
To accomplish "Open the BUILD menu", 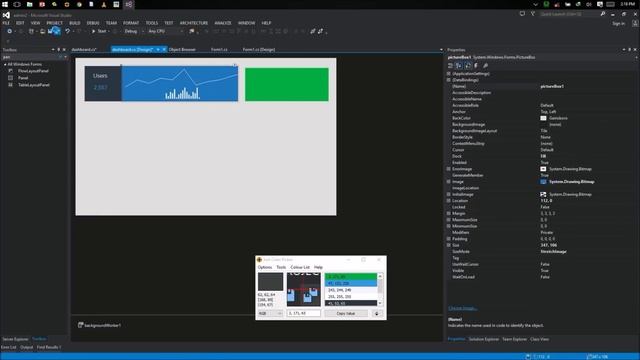I will [x=75, y=23].
